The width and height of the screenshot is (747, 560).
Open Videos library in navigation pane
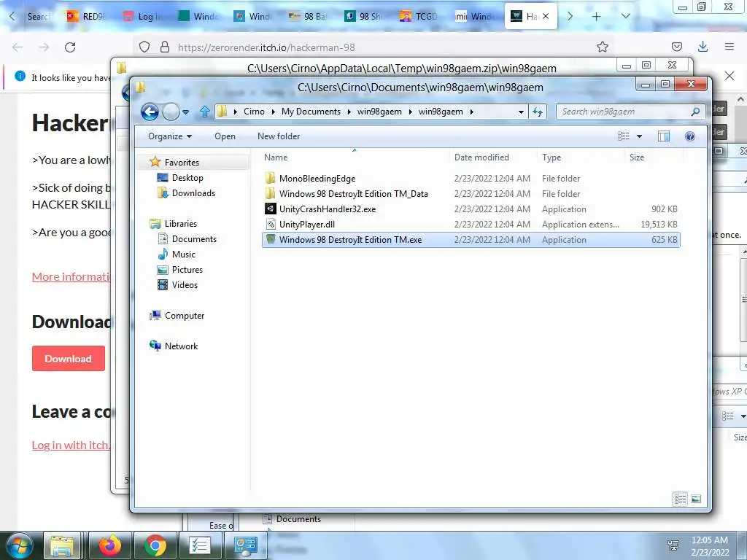point(185,285)
